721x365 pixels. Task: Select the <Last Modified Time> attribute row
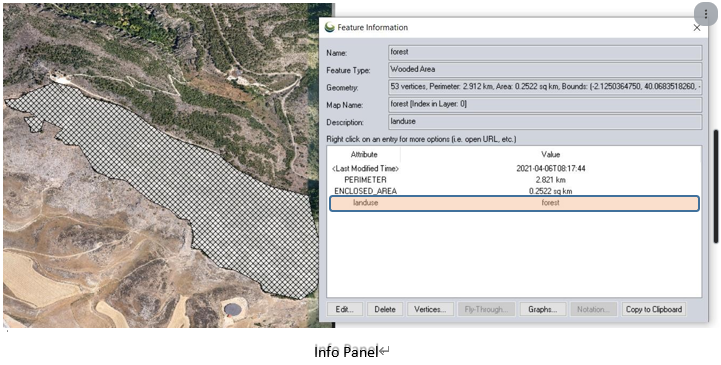pos(515,169)
